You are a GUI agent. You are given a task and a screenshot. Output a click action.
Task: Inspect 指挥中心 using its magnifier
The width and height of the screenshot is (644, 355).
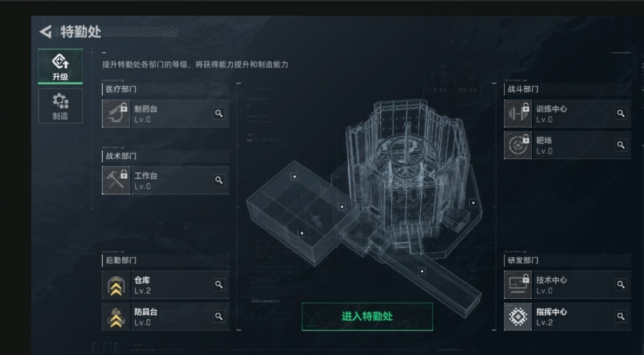(621, 316)
